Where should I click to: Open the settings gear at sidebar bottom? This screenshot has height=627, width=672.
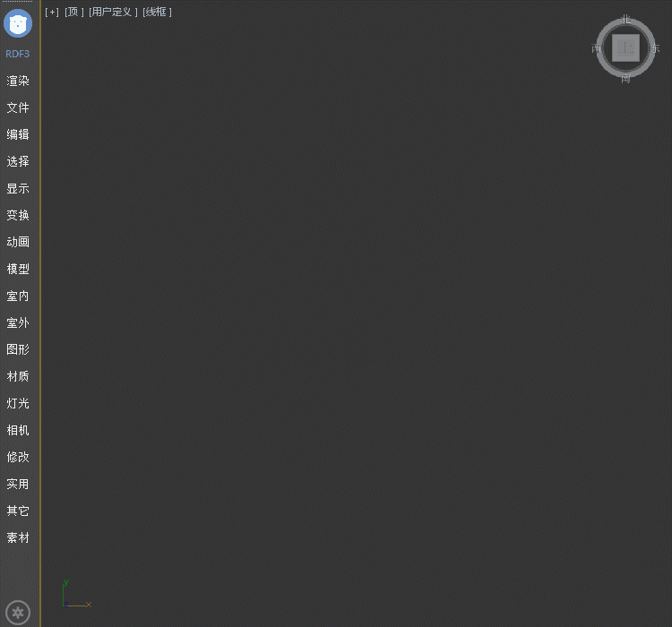click(18, 613)
